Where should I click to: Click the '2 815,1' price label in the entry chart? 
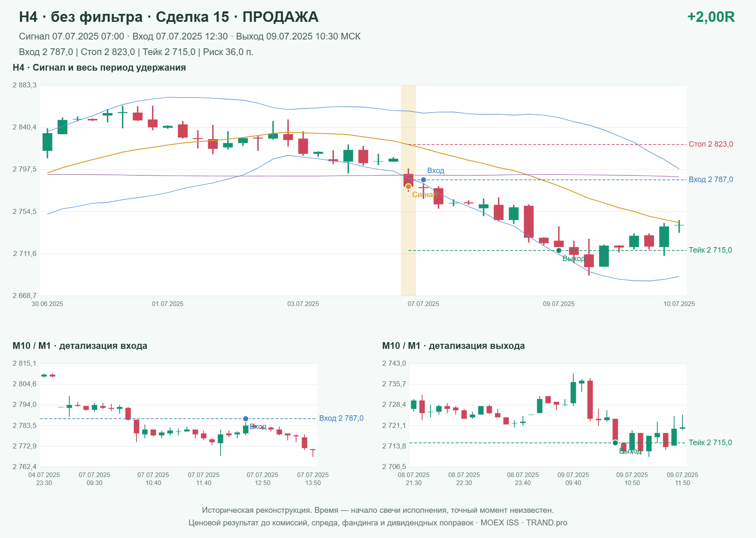24,364
